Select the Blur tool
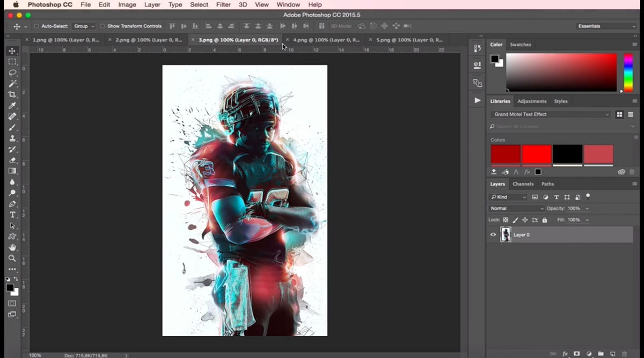Screen dimensions: 644x358 coord(12,182)
